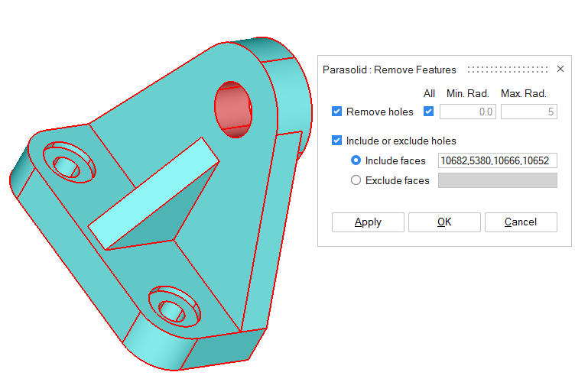
Task: Cancel the Remove Features operation
Action: coord(521,222)
